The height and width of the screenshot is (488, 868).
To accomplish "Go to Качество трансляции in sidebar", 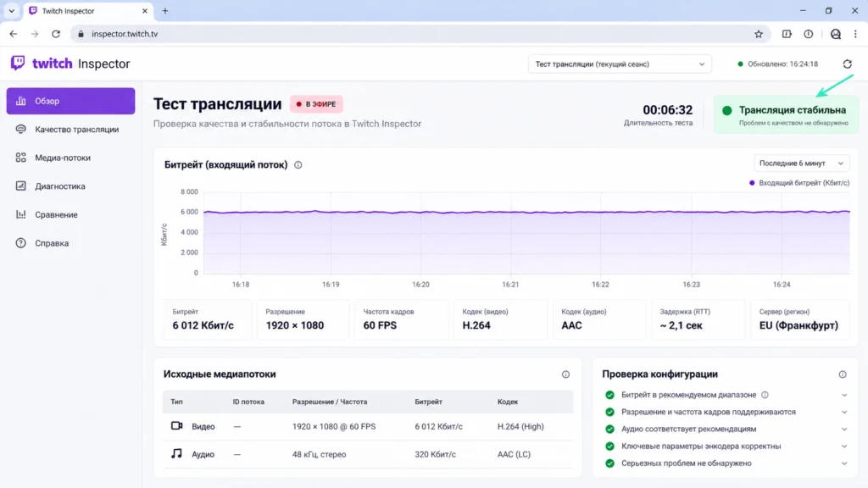I will point(71,130).
